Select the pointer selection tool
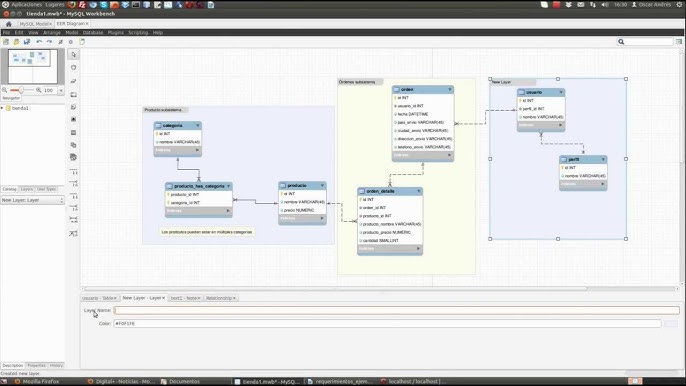The width and height of the screenshot is (686, 386). coord(74,55)
